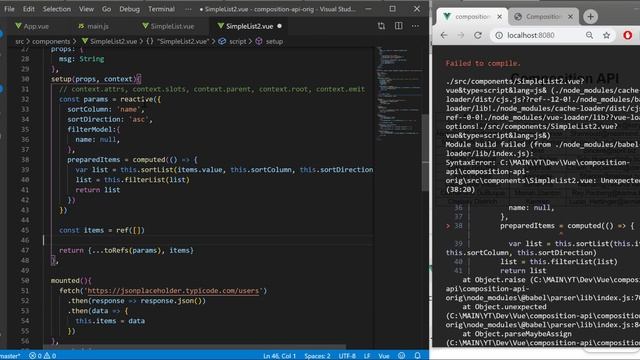Show overflow menu items (ellipsis) in menu bar
Screen dimensions: 640x360
(188, 9)
